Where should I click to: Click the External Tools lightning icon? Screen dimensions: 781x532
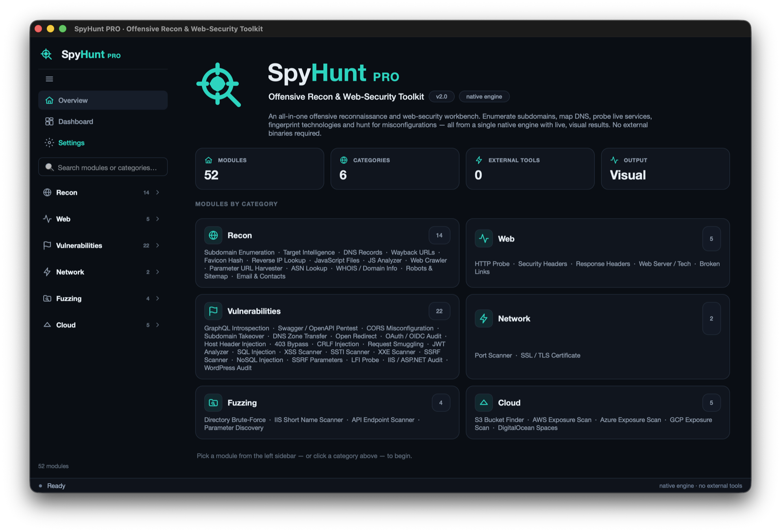tap(479, 160)
